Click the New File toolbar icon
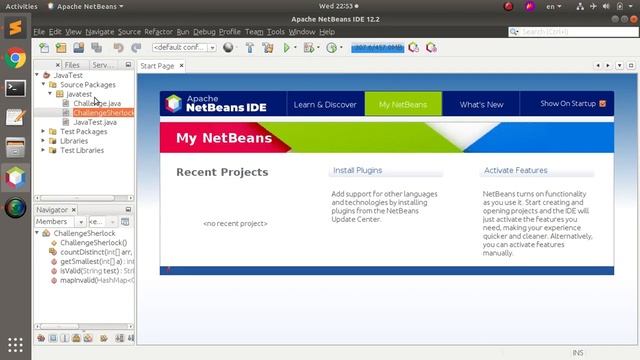The width and height of the screenshot is (640, 360). 44,48
